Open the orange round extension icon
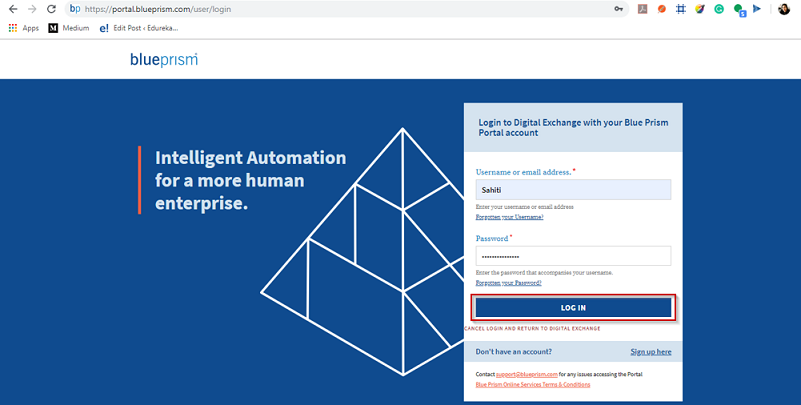This screenshot has width=801, height=405. point(662,9)
